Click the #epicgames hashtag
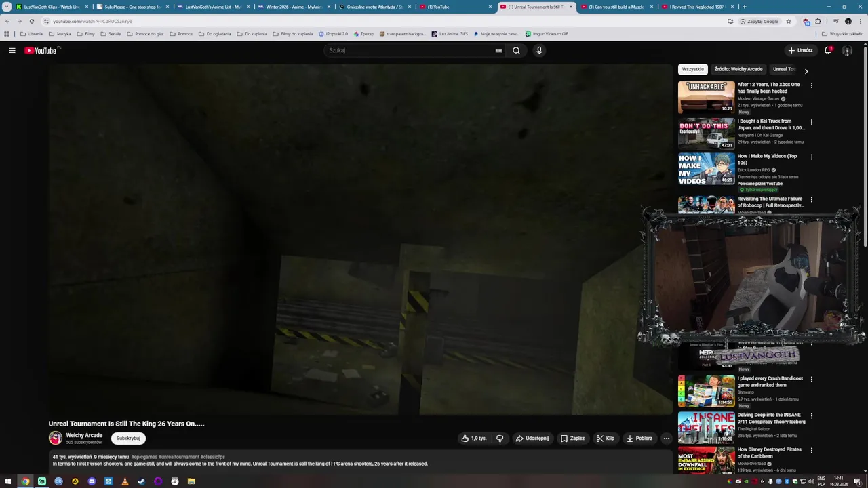The width and height of the screenshot is (868, 488). click(144, 457)
